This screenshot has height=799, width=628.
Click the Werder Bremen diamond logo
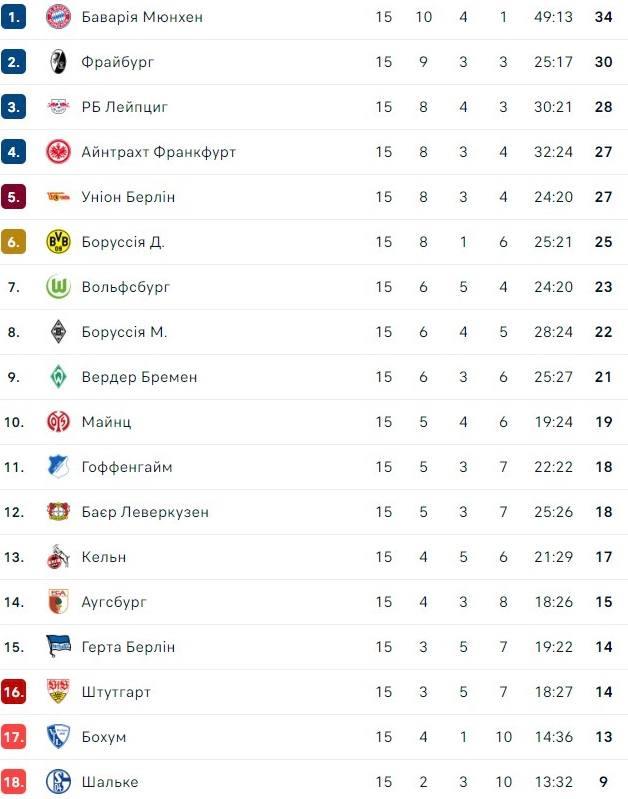(58, 377)
